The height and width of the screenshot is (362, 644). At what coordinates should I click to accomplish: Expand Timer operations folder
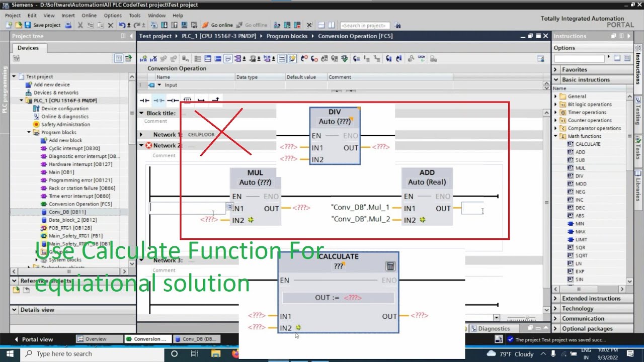[556, 112]
